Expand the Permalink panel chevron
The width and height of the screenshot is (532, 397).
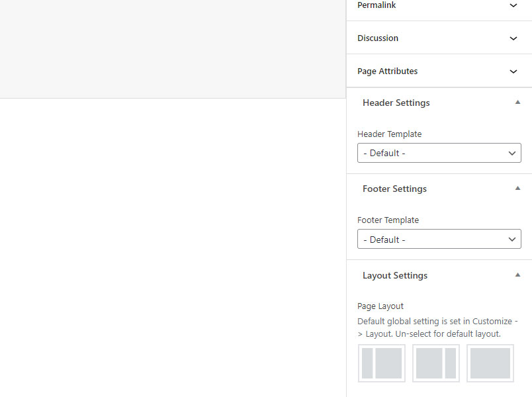click(x=513, y=5)
